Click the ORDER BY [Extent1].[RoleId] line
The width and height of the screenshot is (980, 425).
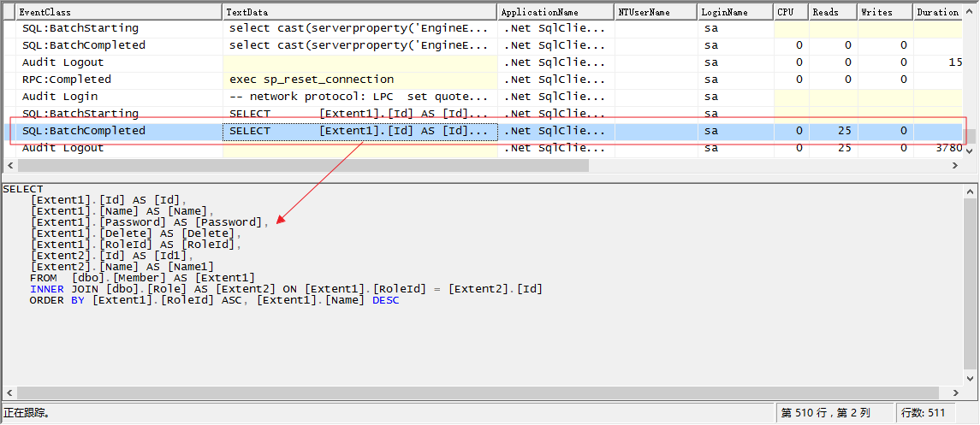point(214,300)
